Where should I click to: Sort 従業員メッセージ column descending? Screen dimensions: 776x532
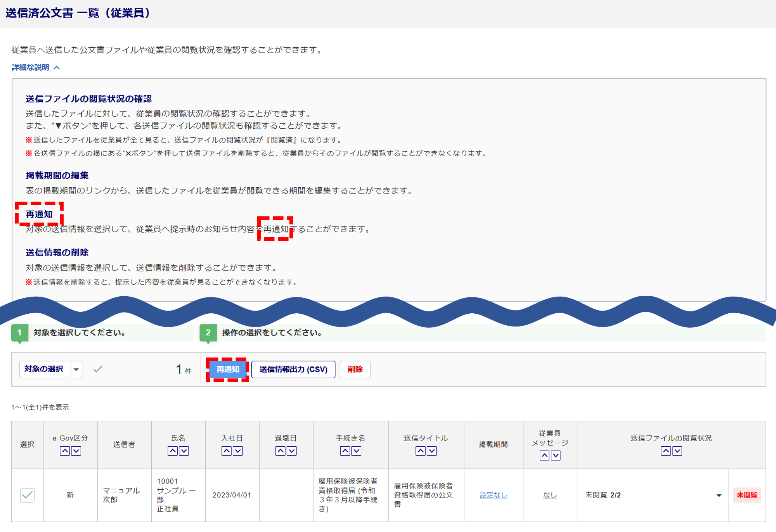(556, 456)
